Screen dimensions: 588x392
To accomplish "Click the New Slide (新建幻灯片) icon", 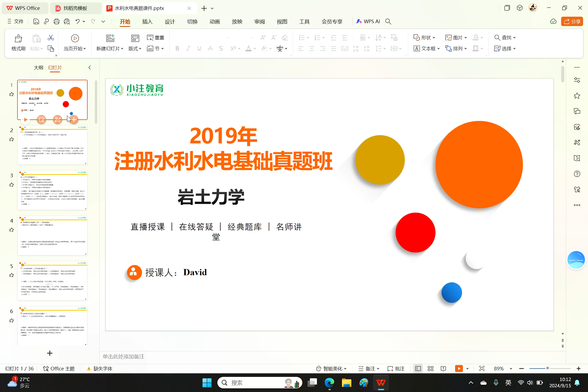I will [x=110, y=38].
